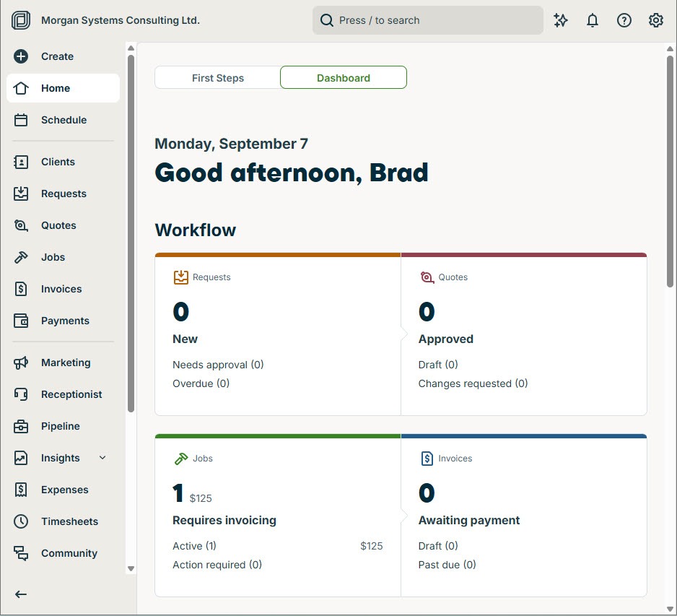The height and width of the screenshot is (616, 677).
Task: Click sidebar scrollbar up arrow
Action: [131, 48]
